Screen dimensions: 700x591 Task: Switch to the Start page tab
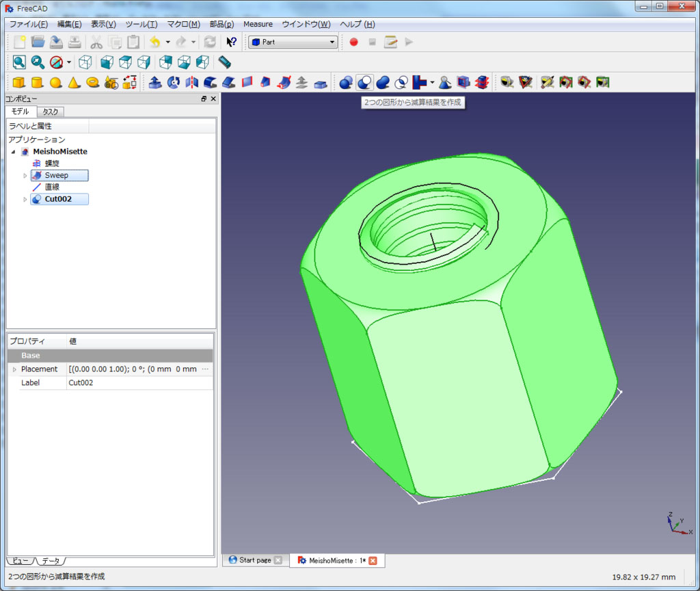(255, 560)
